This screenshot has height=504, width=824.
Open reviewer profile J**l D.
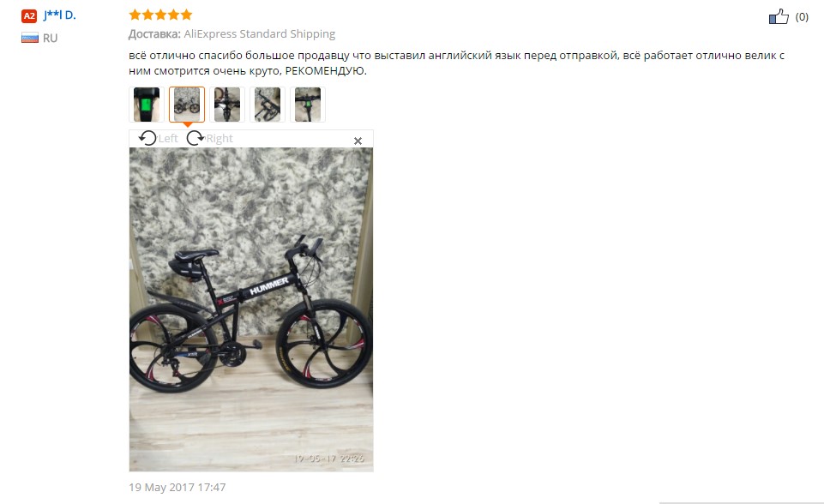59,15
